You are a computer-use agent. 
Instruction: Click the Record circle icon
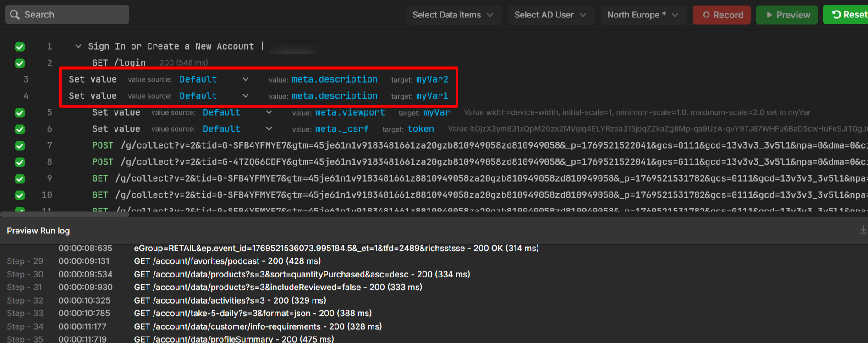[x=706, y=15]
